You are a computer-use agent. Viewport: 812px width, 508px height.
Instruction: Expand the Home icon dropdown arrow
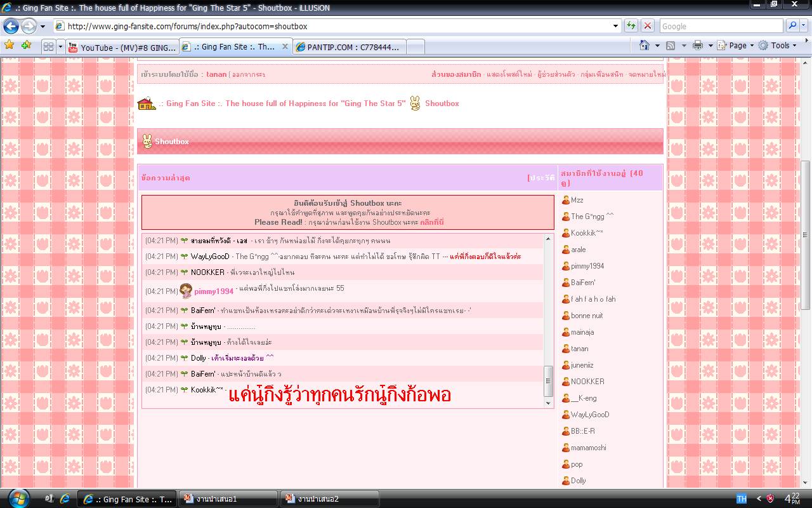click(x=657, y=46)
